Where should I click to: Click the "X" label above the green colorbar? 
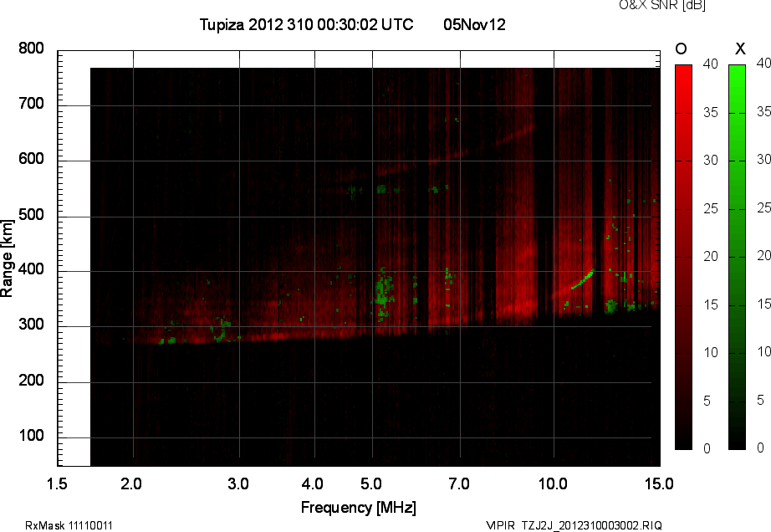pos(740,49)
